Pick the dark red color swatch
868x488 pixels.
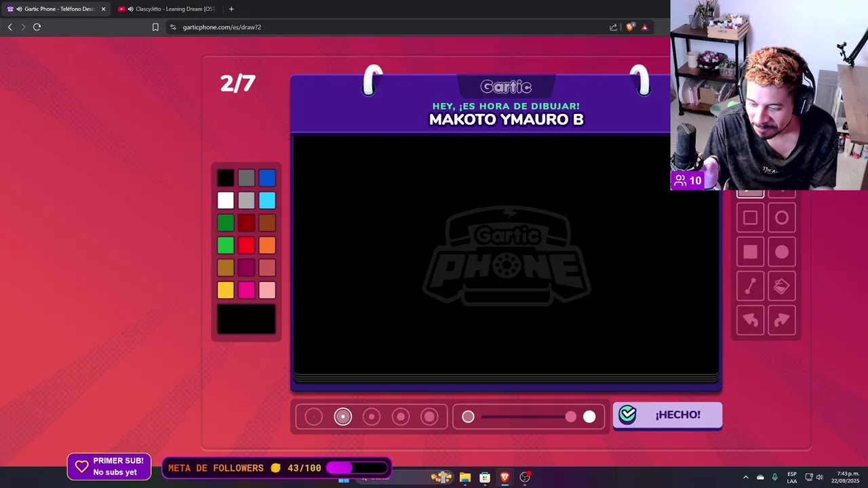click(x=246, y=223)
